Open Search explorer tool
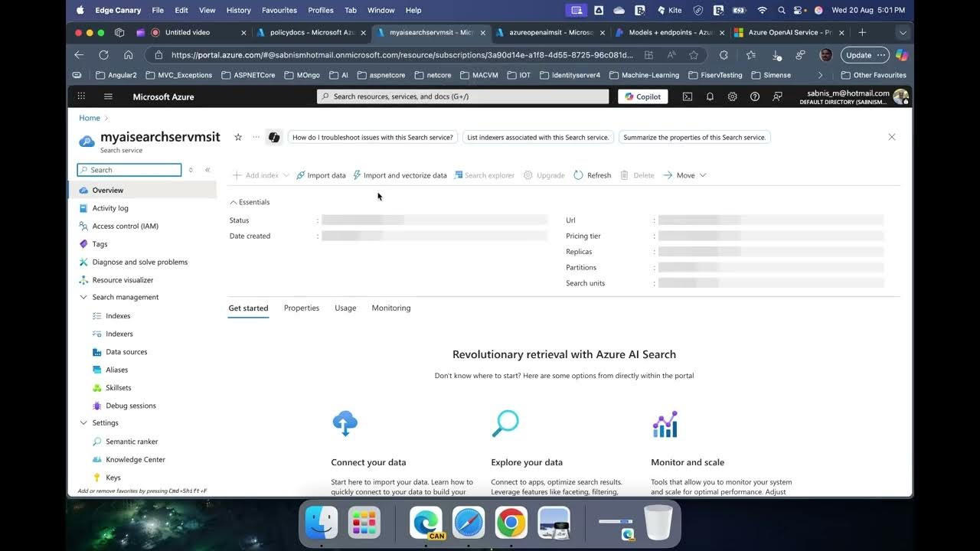The width and height of the screenshot is (980, 551). point(484,175)
